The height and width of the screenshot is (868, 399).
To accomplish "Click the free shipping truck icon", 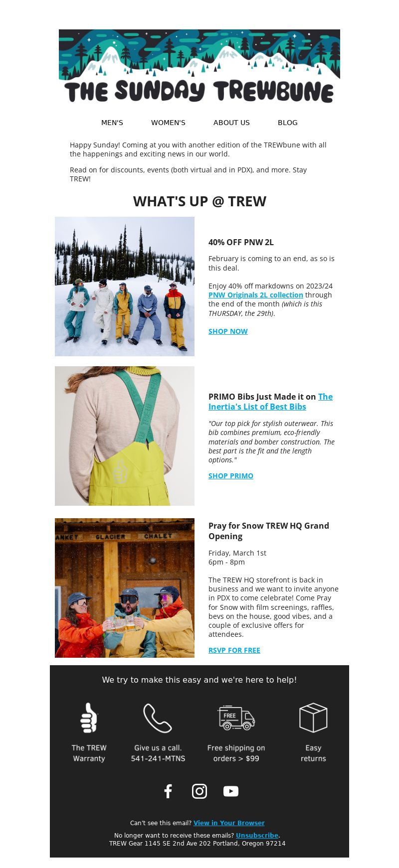I will [x=236, y=718].
